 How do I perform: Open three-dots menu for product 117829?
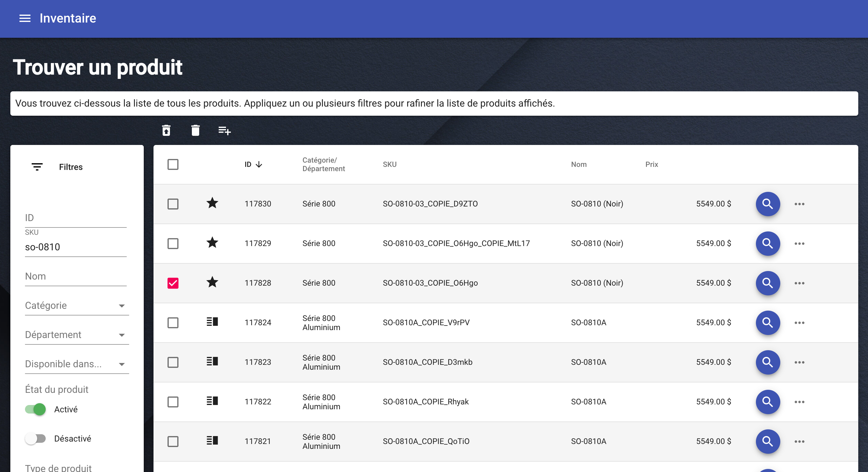click(x=799, y=244)
